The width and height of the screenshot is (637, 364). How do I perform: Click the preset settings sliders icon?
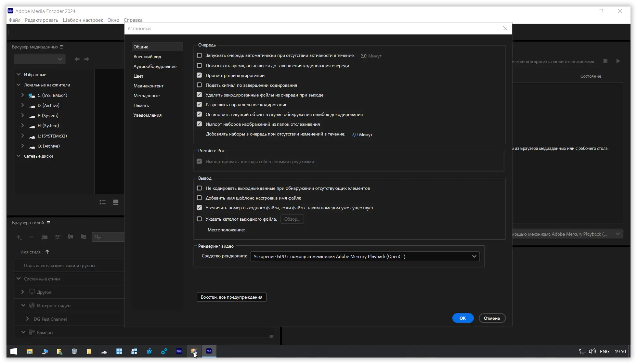(58, 237)
